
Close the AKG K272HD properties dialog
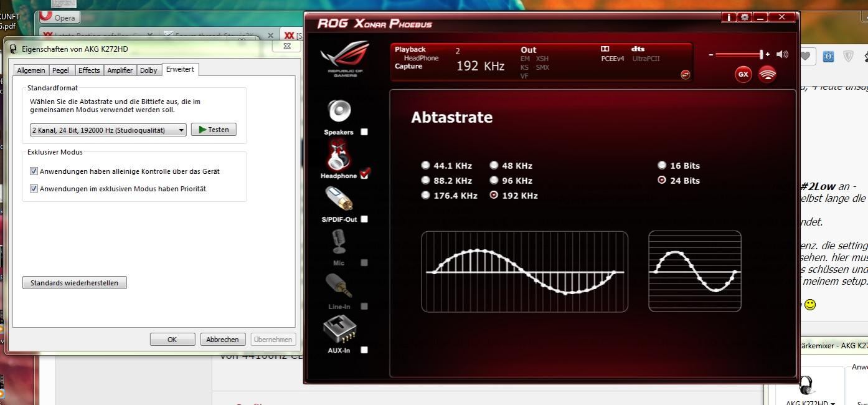point(287,46)
